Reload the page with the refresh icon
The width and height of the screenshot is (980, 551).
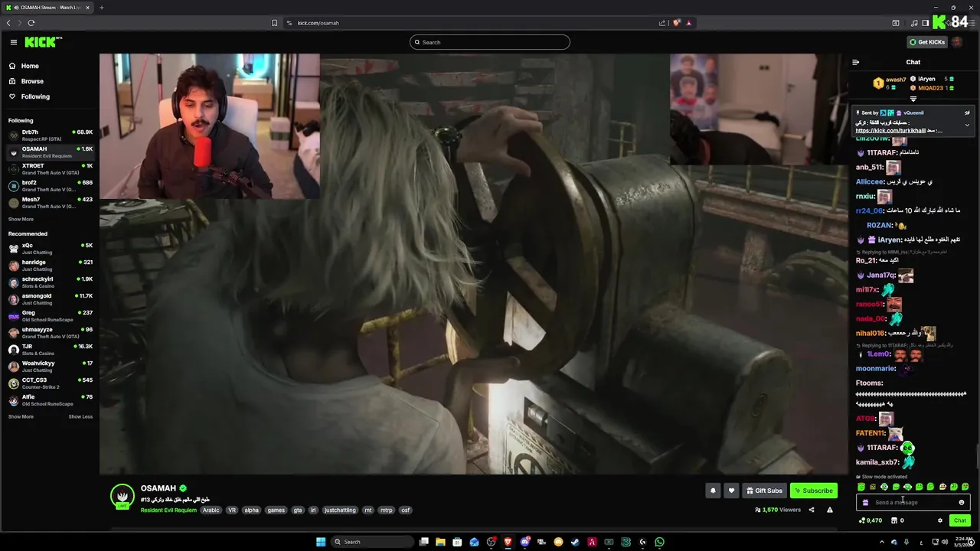click(31, 23)
